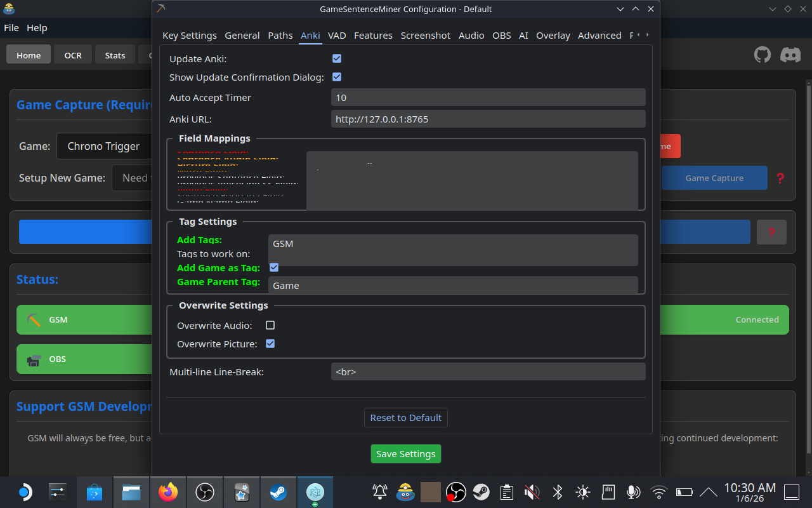Open the File menu
This screenshot has height=508, width=812.
(x=11, y=27)
